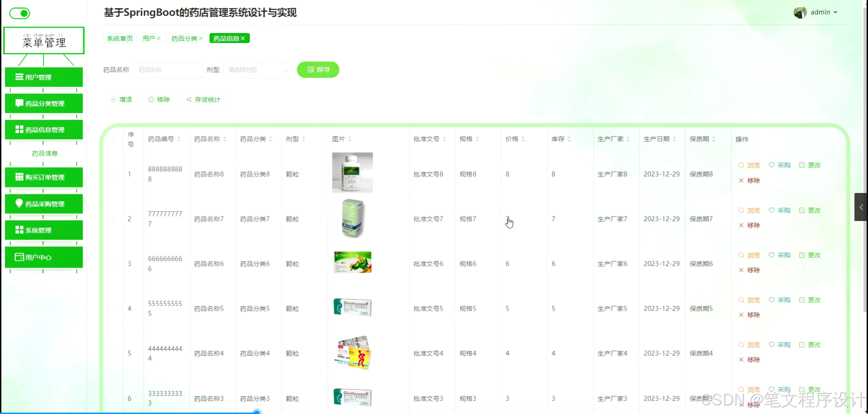Select all rows via header checkbox
The image size is (868, 414).
click(111, 139)
